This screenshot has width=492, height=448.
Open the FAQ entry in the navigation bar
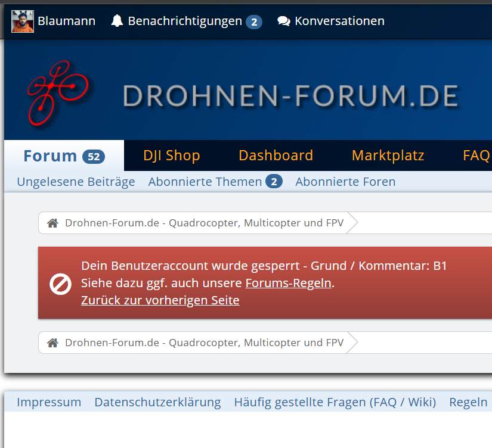[476, 155]
